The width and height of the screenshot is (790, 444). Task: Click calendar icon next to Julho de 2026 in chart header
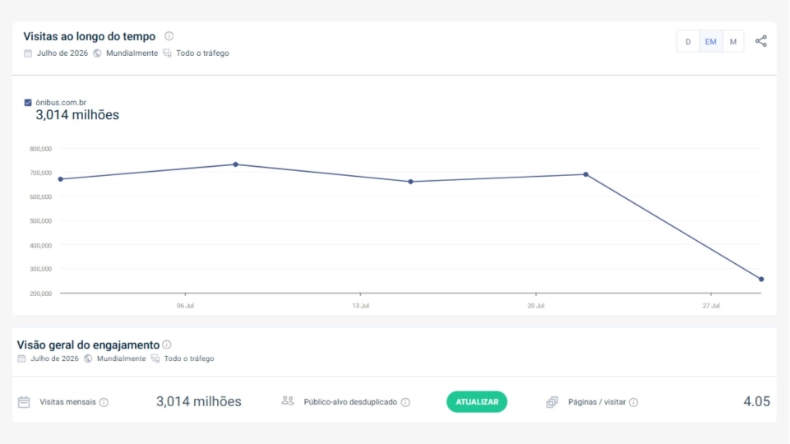coord(28,53)
